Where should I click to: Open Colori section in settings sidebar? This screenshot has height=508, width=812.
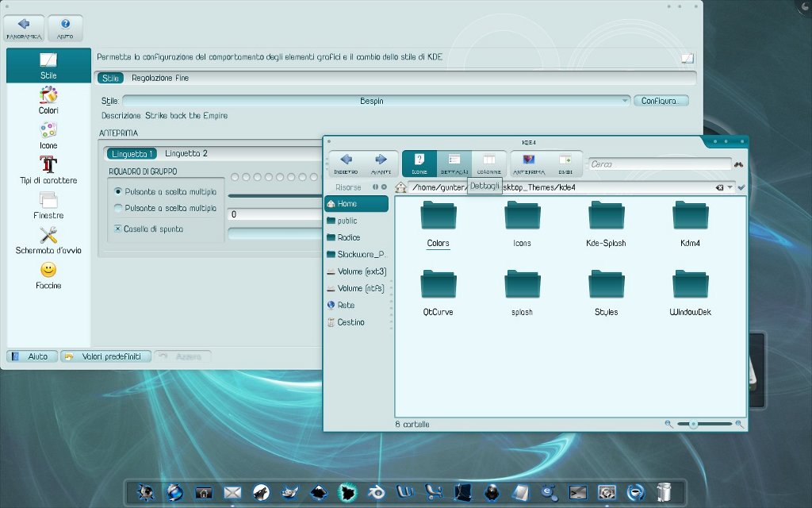click(x=48, y=101)
